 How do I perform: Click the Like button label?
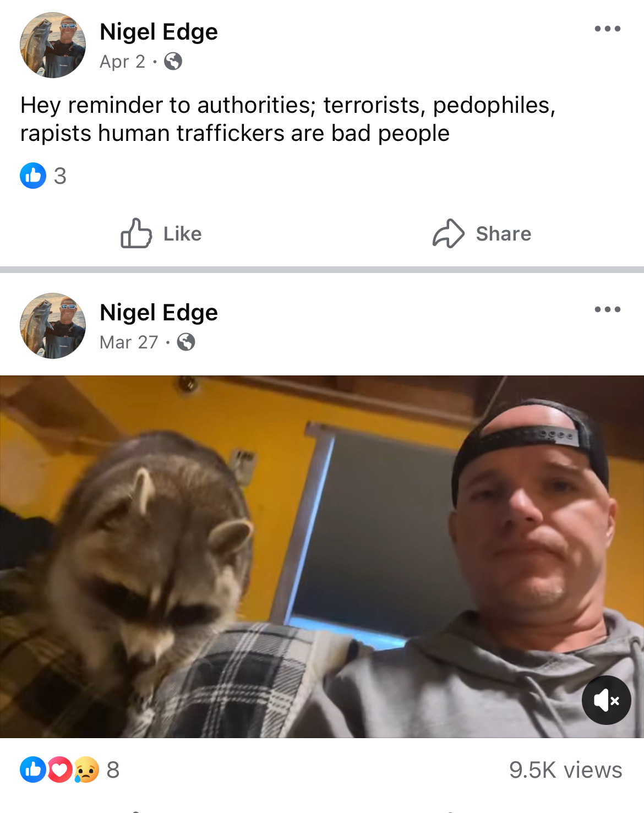point(183,234)
